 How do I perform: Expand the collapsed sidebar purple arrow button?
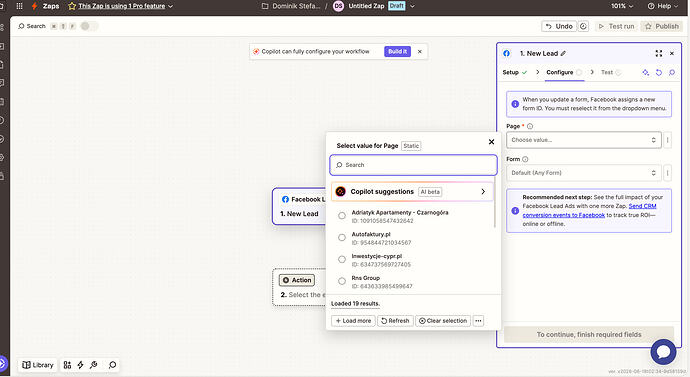(x=3, y=364)
